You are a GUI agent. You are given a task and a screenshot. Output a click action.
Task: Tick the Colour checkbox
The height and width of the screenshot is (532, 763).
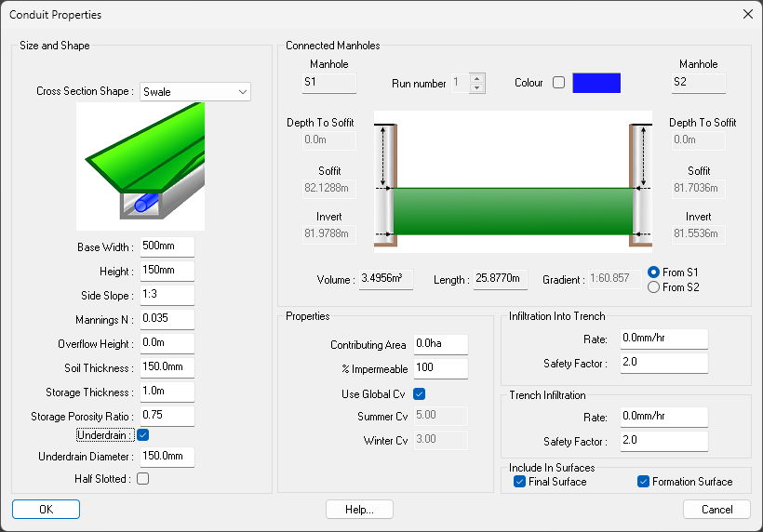[558, 83]
